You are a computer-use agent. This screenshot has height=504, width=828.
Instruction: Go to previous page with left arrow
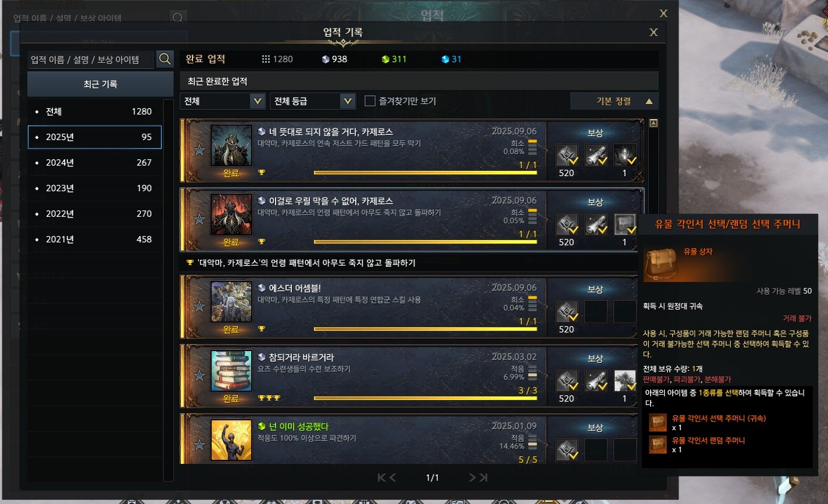click(392, 477)
